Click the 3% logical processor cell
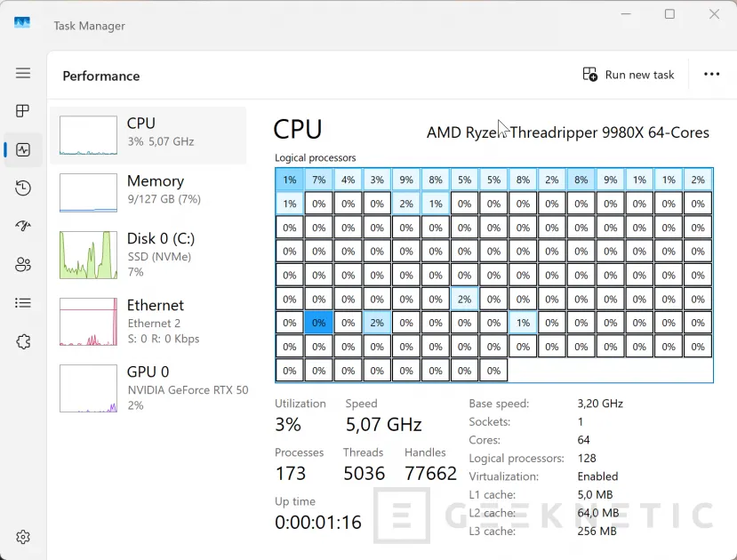The width and height of the screenshot is (737, 560). pyautogui.click(x=377, y=180)
